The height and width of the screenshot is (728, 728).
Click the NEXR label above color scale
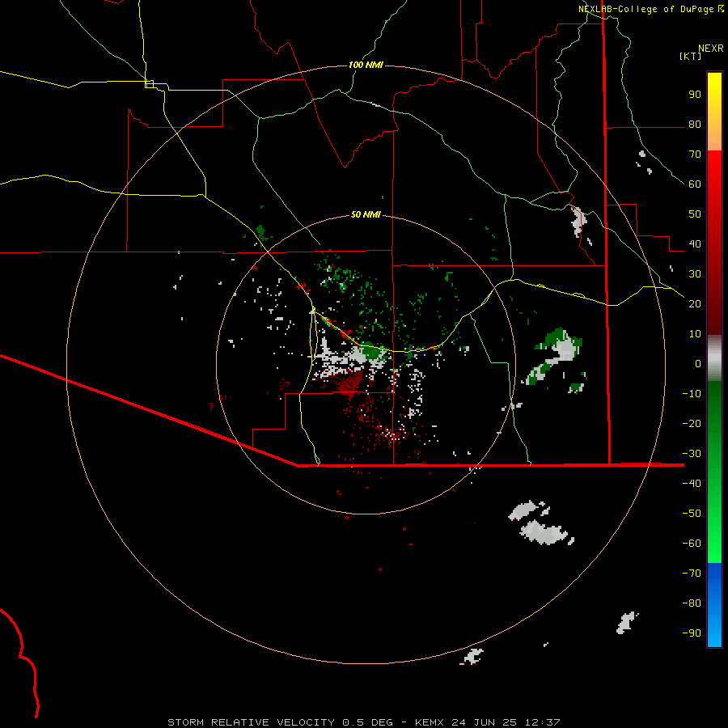click(x=711, y=49)
